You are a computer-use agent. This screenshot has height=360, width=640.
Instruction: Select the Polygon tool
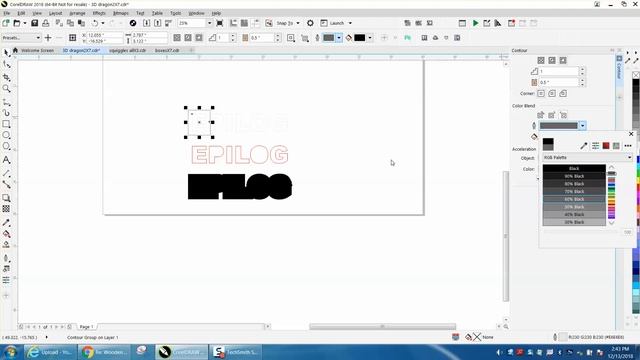point(7,146)
